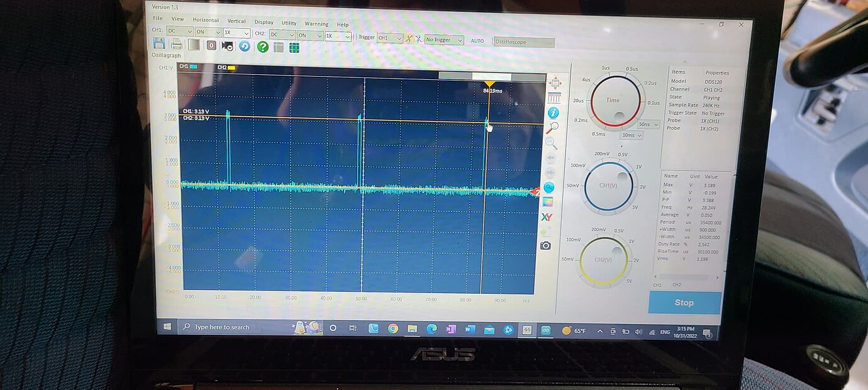Click the rising edge trigger slope icon
868x390 pixels.
pyautogui.click(x=409, y=38)
